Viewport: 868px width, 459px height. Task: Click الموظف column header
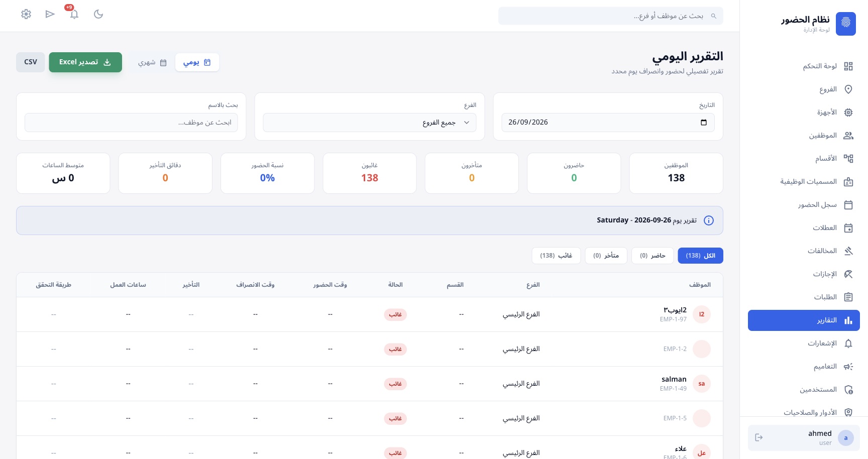700,285
